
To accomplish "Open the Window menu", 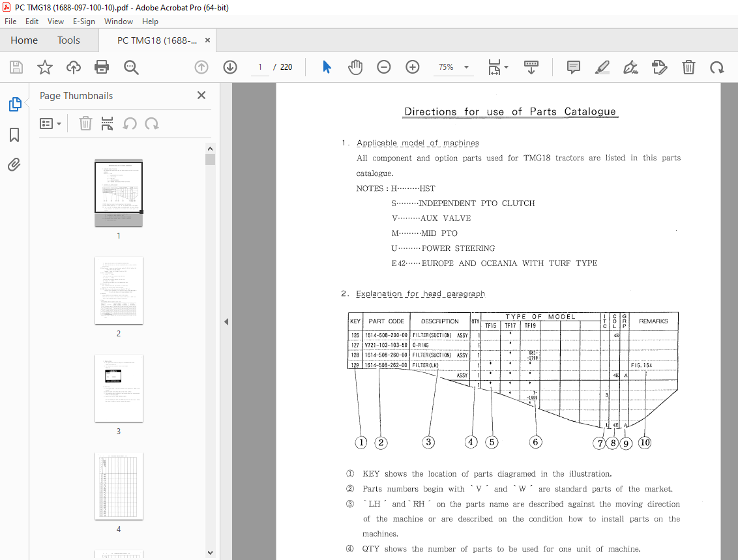I will pyautogui.click(x=119, y=21).
